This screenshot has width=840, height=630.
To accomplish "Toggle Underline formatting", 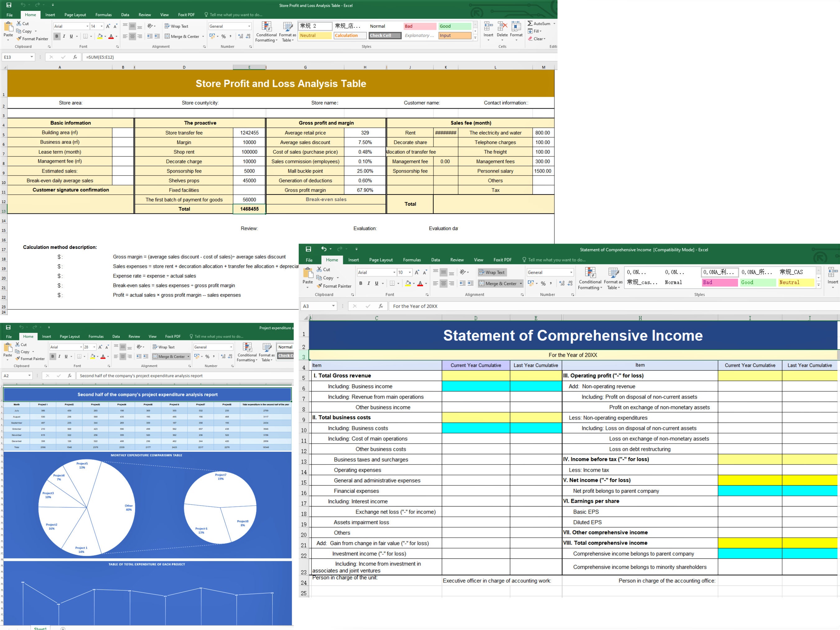I will coord(71,36).
